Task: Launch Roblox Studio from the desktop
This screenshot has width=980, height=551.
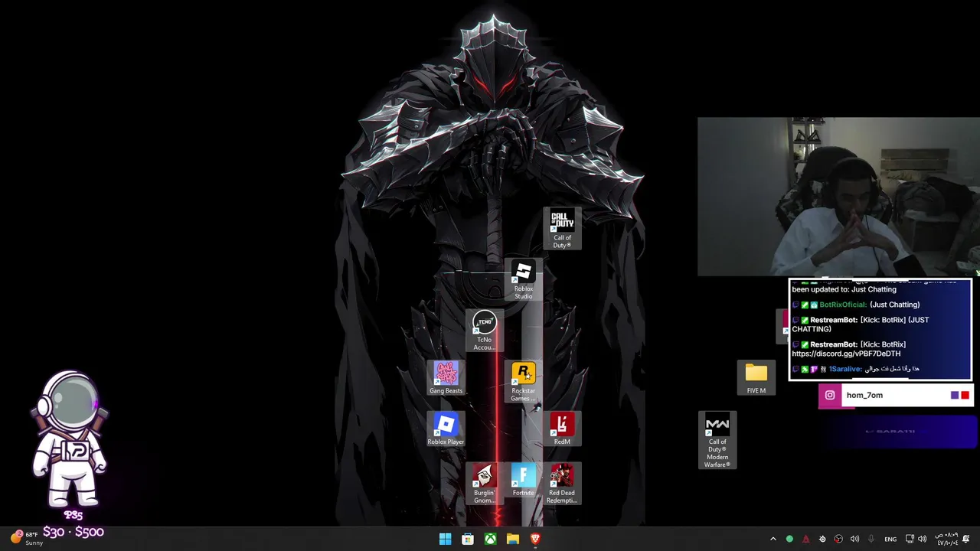Action: (524, 280)
